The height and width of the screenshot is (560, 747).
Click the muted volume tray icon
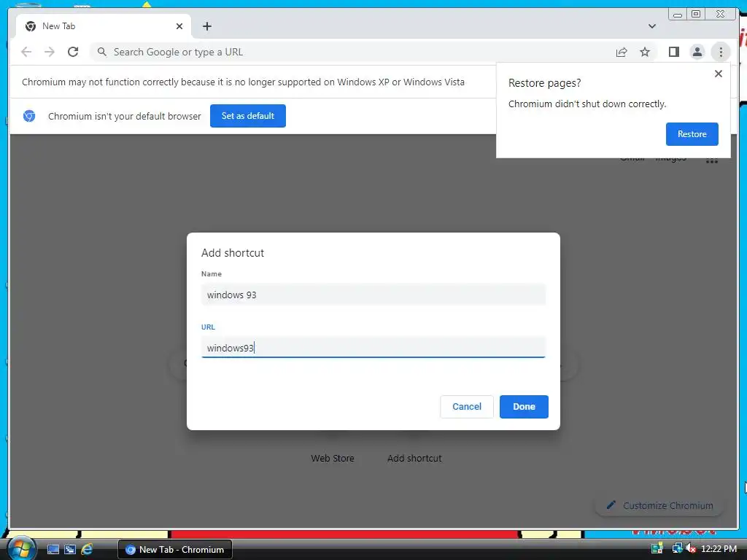click(690, 548)
